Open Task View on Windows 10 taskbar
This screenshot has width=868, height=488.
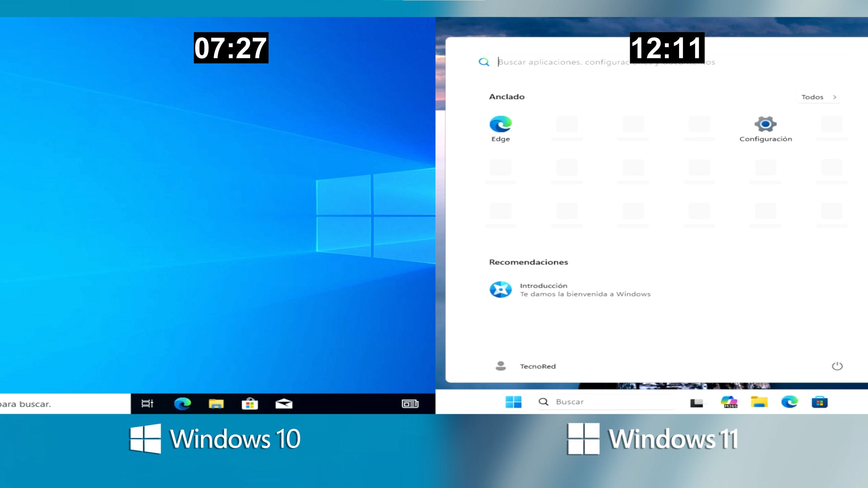(147, 404)
